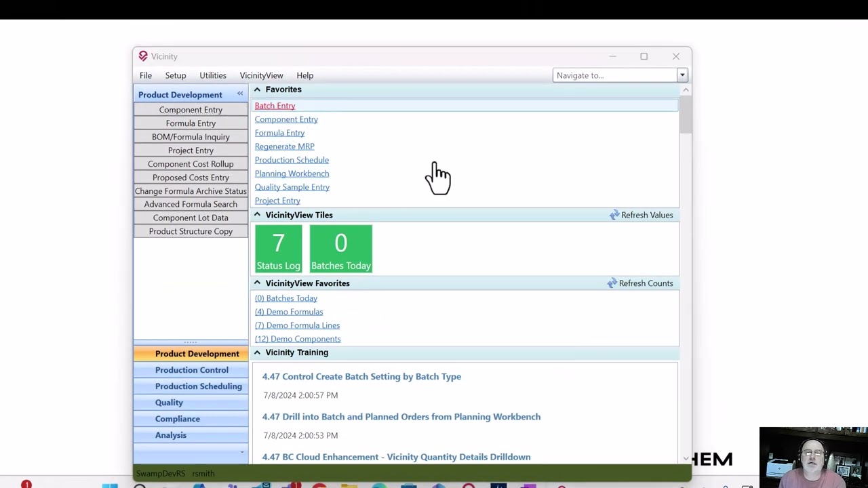The width and height of the screenshot is (868, 488).
Task: Open the Navigate to dropdown arrow
Action: point(682,75)
